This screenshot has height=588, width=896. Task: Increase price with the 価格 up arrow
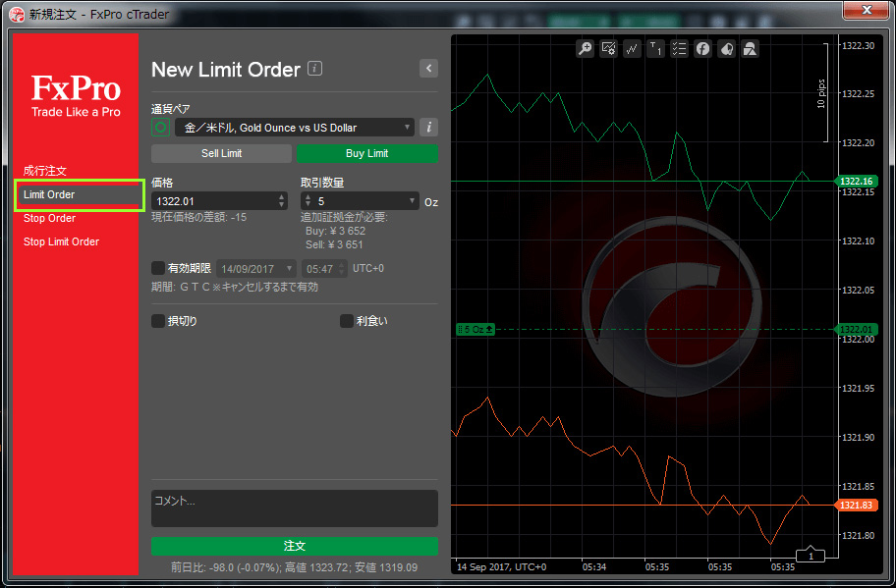(x=281, y=197)
